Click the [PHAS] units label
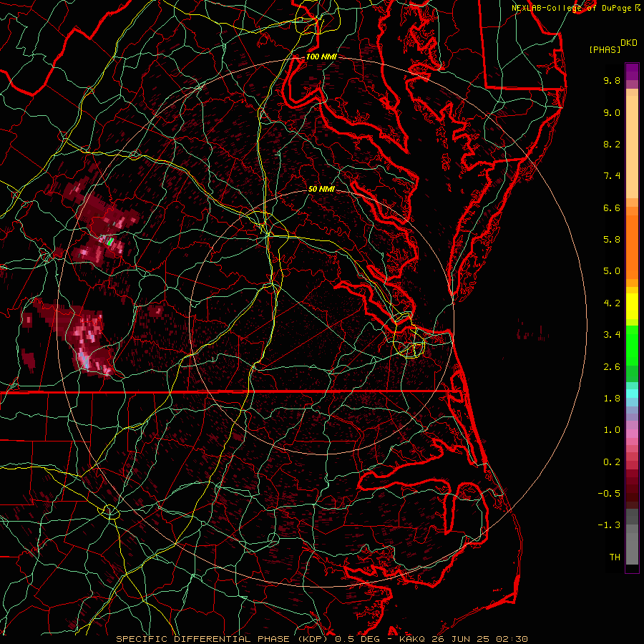The width and height of the screenshot is (644, 644). point(605,49)
